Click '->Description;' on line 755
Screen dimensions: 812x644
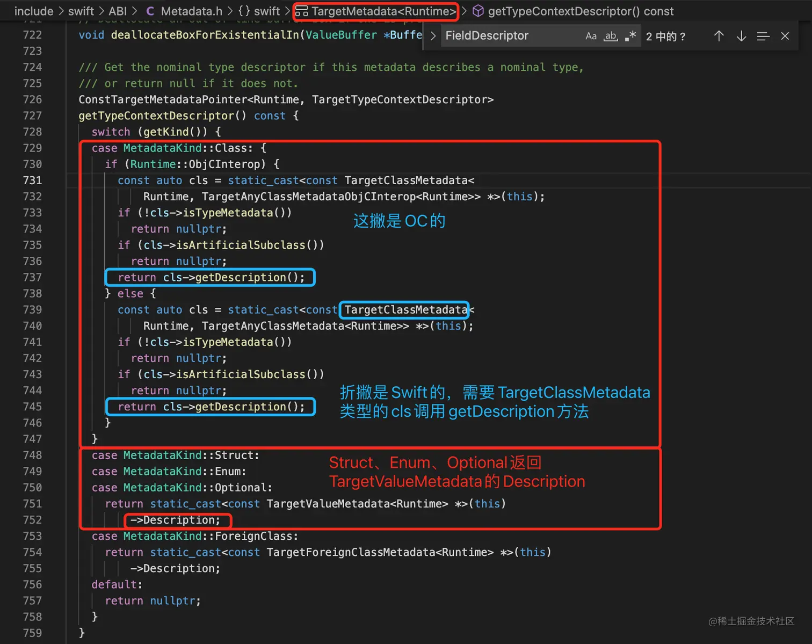point(175,568)
